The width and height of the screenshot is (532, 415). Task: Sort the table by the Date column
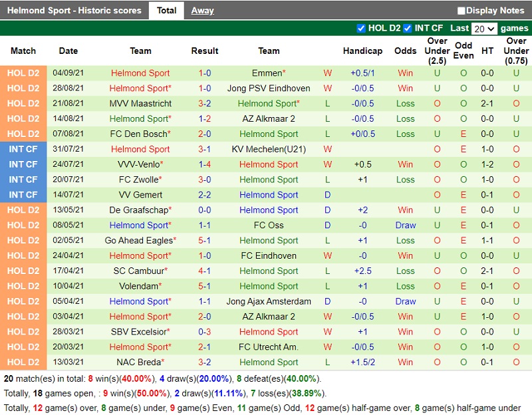click(68, 51)
